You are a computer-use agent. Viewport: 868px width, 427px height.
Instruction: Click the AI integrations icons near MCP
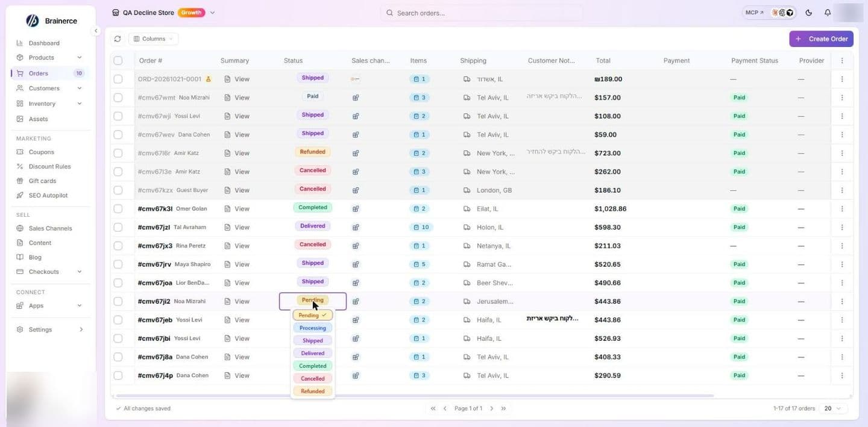click(782, 13)
